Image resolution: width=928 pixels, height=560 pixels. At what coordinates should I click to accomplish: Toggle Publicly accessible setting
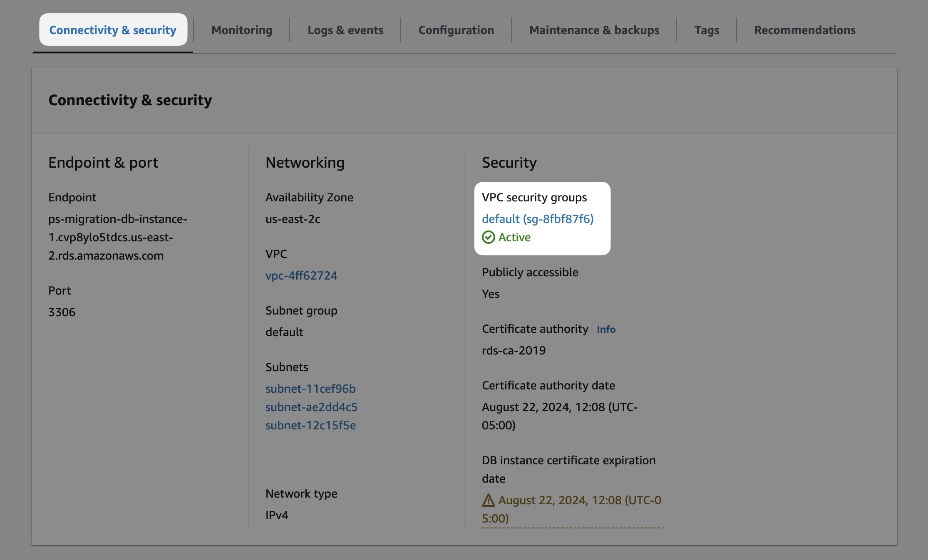click(530, 272)
